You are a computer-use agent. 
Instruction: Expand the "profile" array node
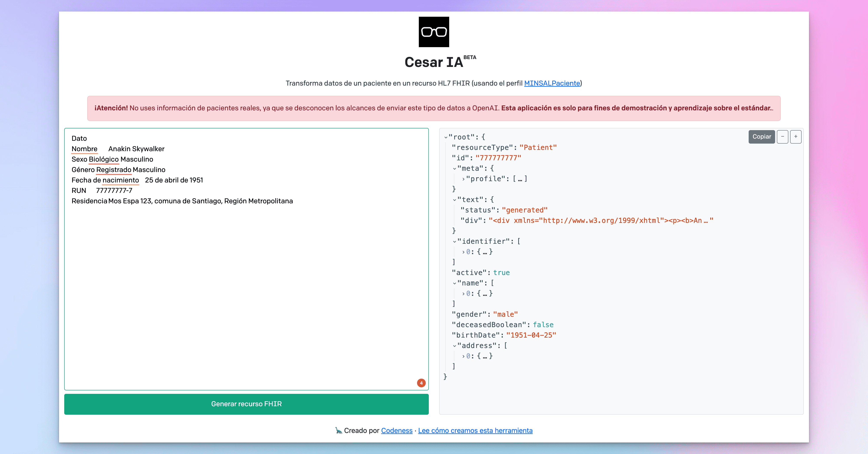(463, 179)
